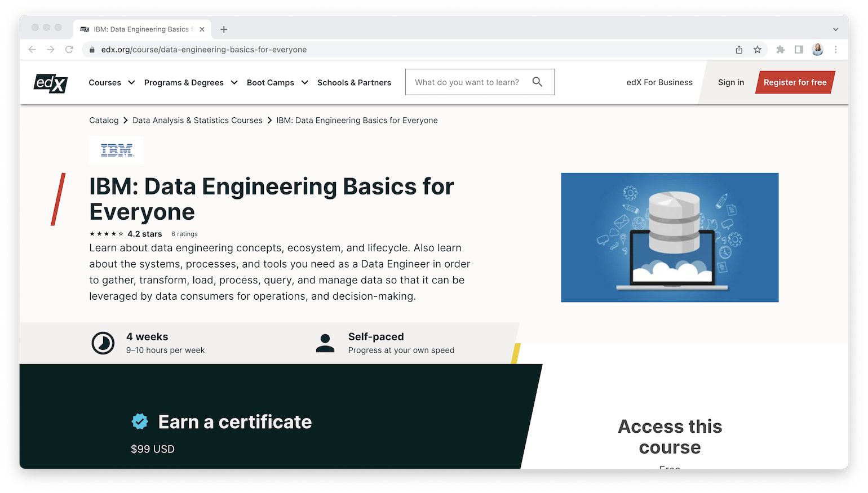Click the bookmark star in the address bar

(758, 50)
